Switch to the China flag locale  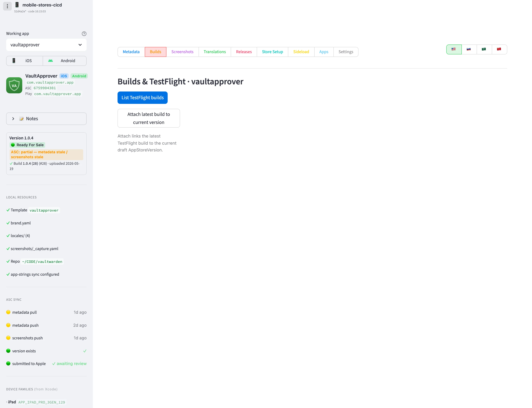(499, 49)
